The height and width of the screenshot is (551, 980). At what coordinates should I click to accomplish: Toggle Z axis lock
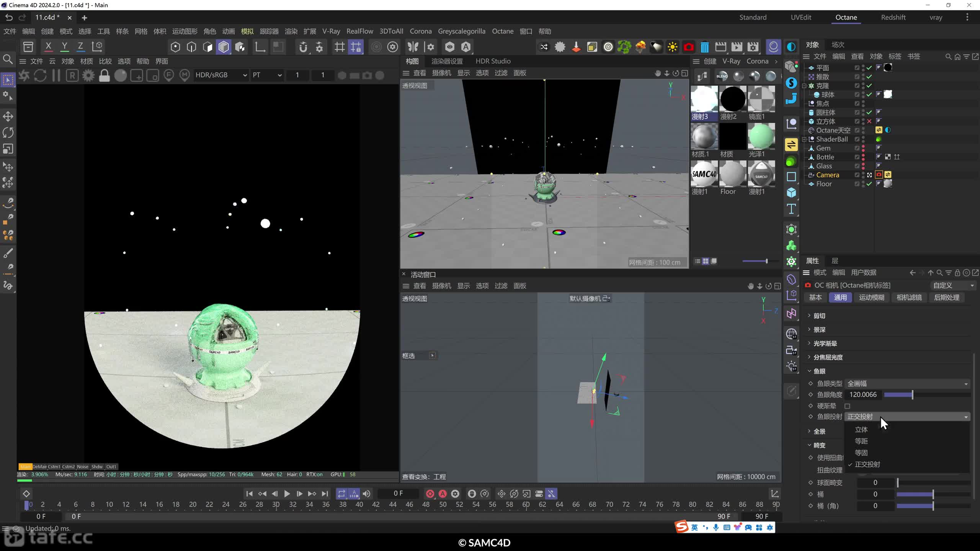coord(80,47)
